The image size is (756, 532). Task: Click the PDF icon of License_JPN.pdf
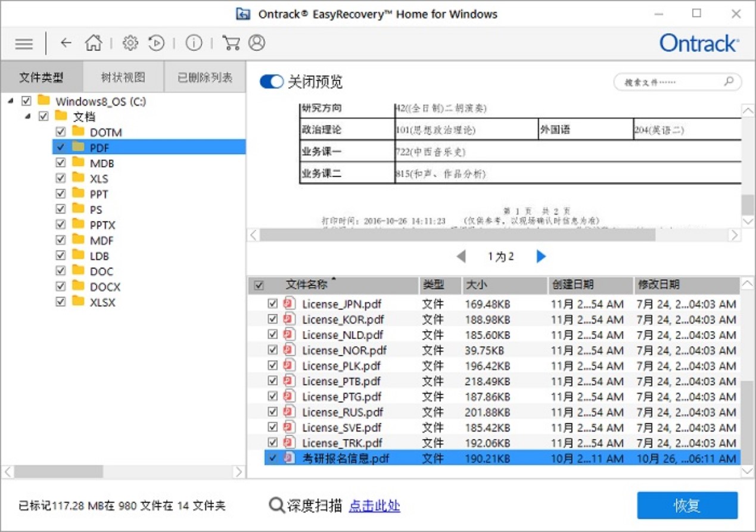290,303
